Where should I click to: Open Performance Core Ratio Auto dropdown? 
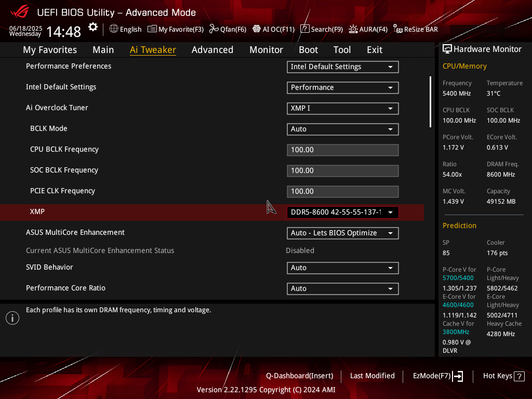click(x=343, y=288)
